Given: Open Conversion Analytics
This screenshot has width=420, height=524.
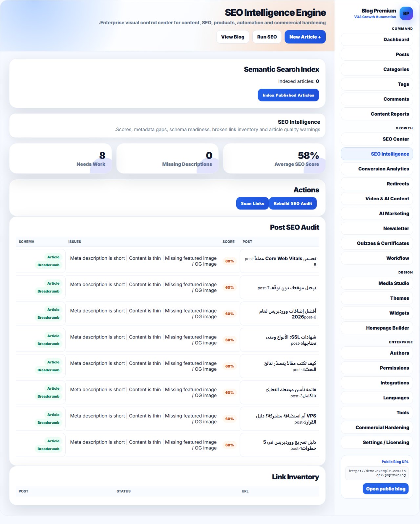Looking at the screenshot, I should point(377,169).
